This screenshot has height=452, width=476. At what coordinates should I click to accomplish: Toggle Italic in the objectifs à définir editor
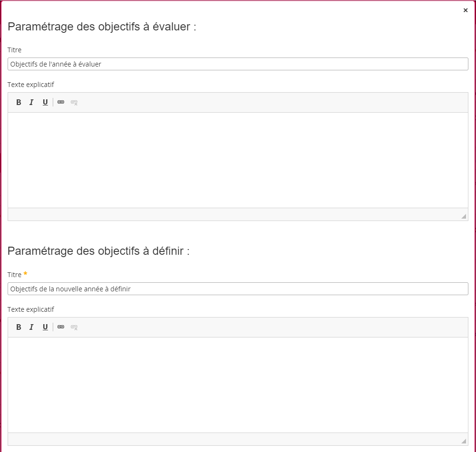point(31,327)
